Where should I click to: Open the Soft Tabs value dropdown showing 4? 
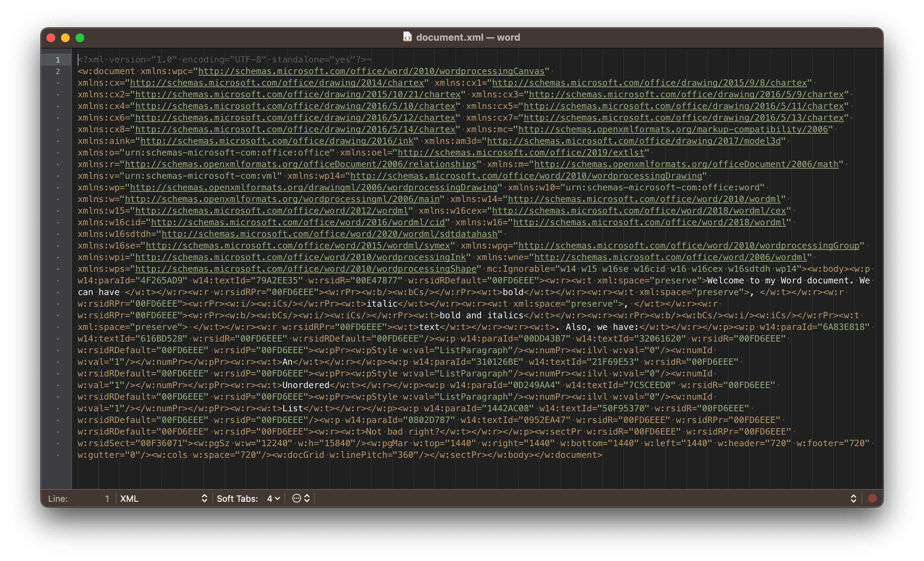pyautogui.click(x=273, y=499)
